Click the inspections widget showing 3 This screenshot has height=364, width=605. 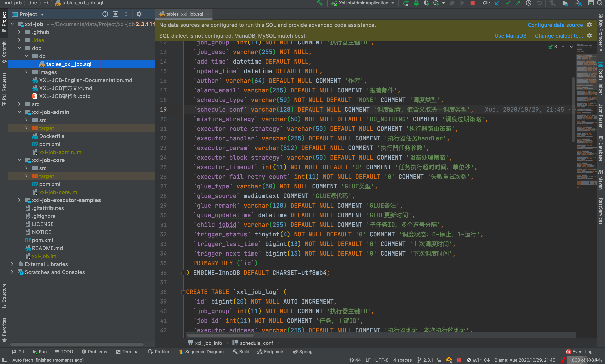tap(553, 47)
